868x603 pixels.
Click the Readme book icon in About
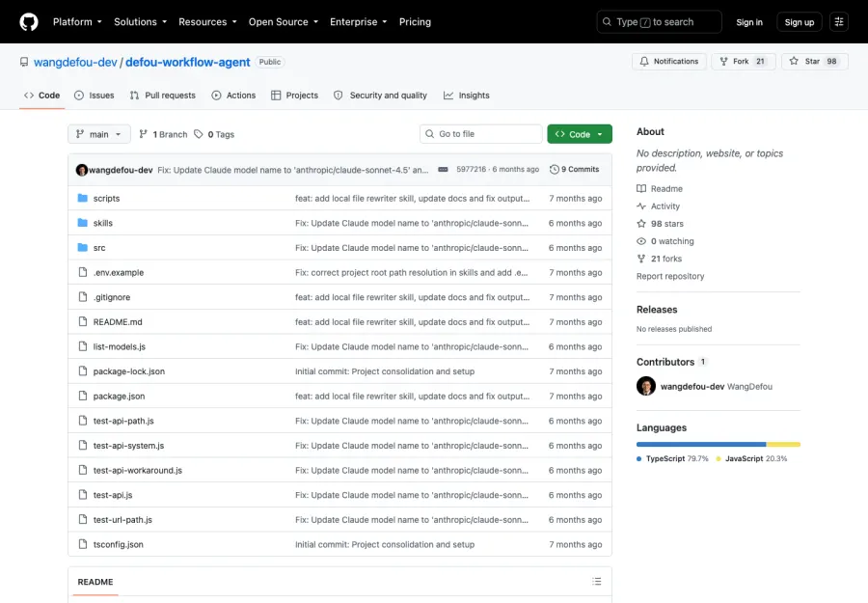tap(641, 189)
